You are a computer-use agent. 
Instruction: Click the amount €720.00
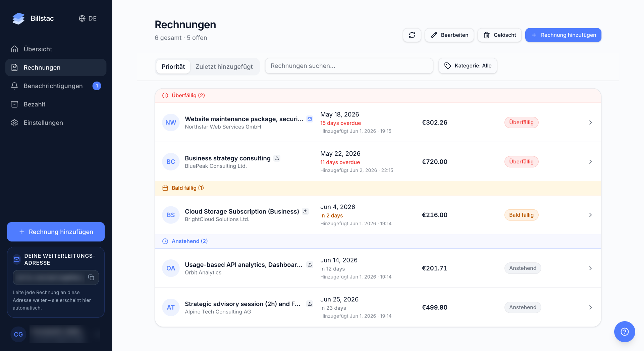click(x=434, y=162)
